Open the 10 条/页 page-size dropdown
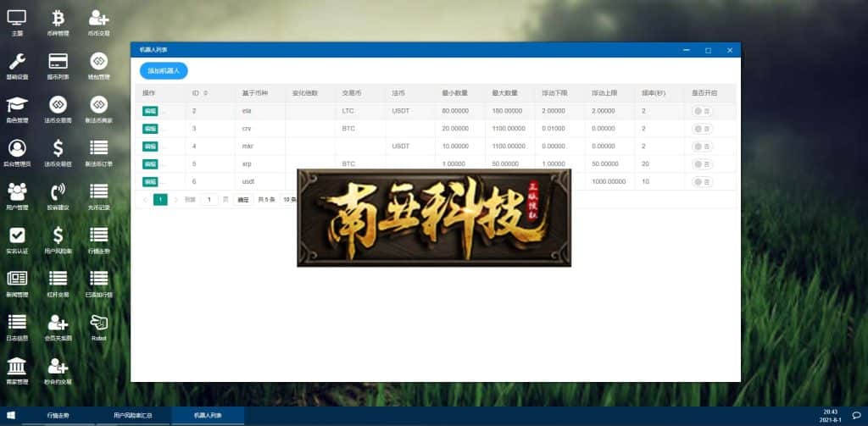Screen dimensions: 868x426 tap(288, 200)
